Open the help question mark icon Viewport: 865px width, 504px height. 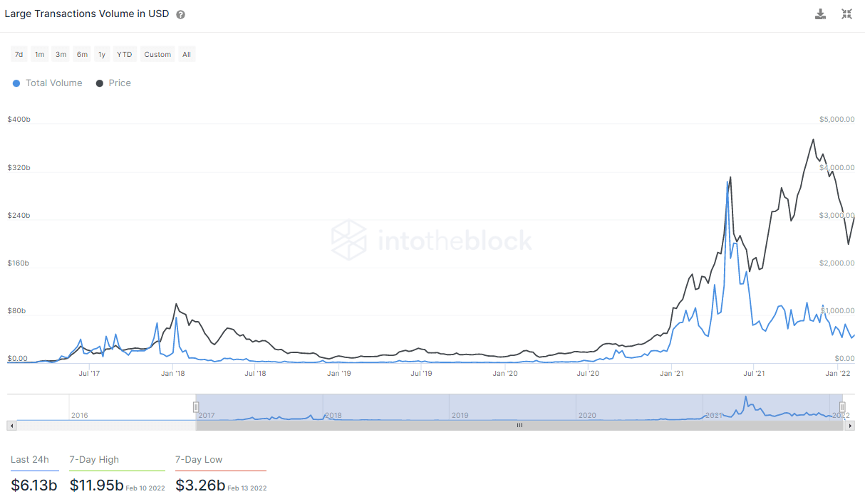[x=180, y=14]
